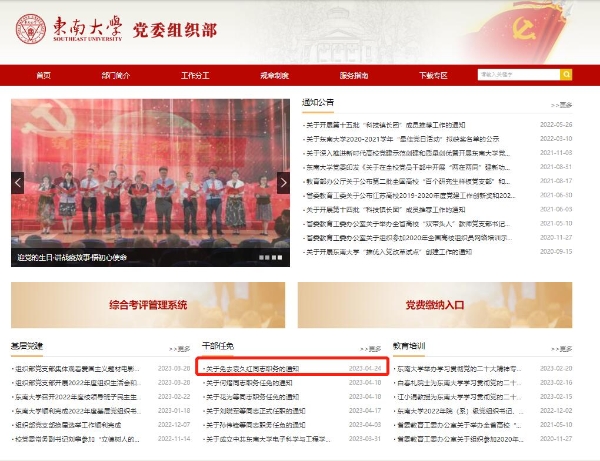Click the Southeast University round emblem logo
Image resolution: width=600 pixels, height=461 pixels.
(x=31, y=29)
